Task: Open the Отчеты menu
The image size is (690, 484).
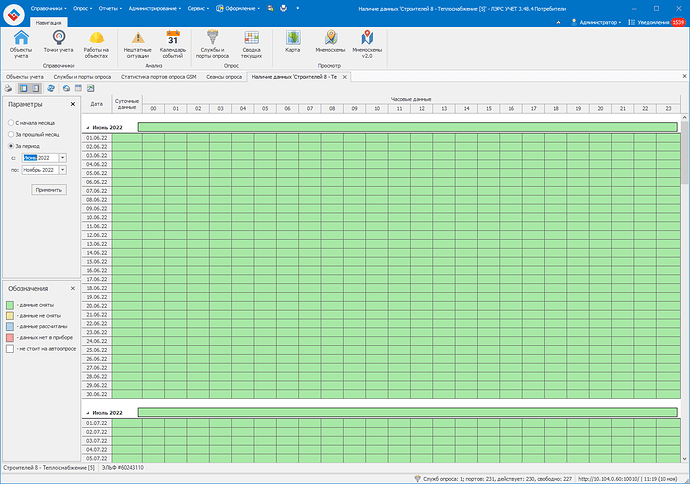Action: 110,8
